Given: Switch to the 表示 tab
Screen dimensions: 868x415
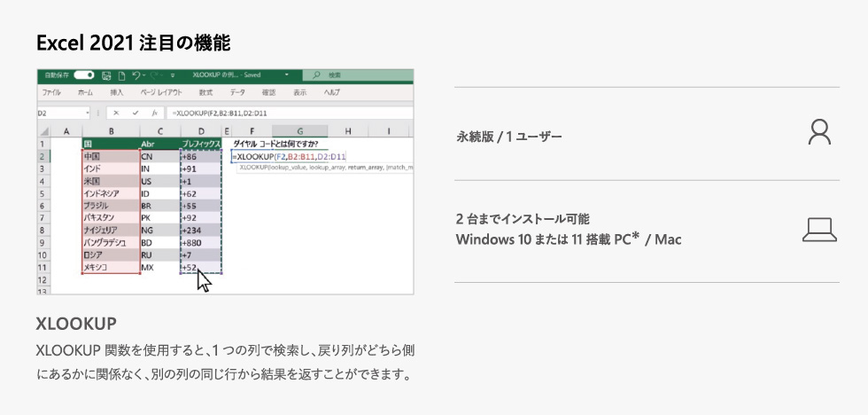Looking at the screenshot, I should pos(300,92).
